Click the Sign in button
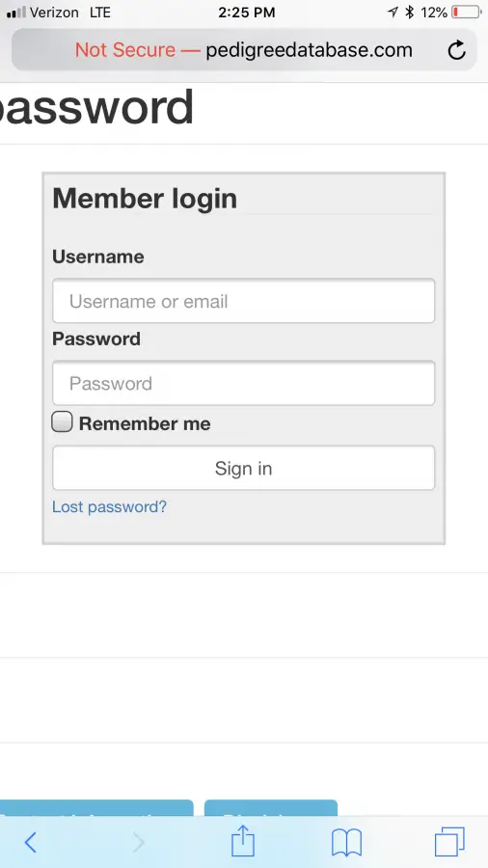 [243, 468]
